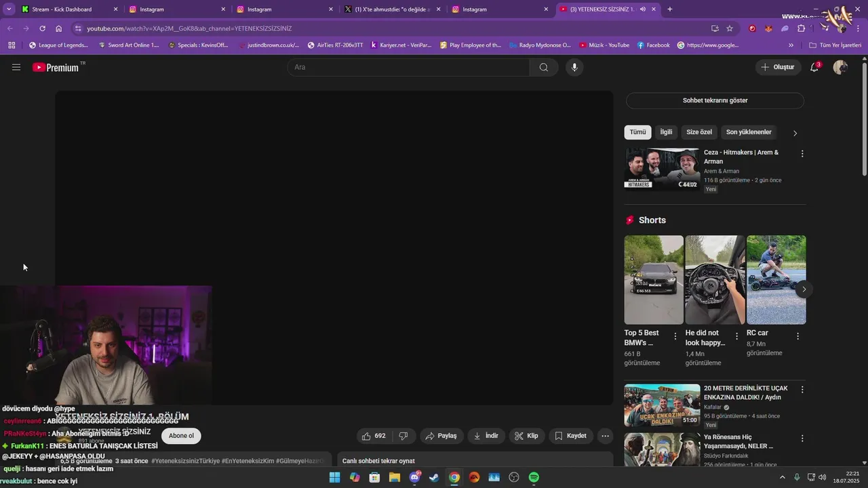Open Spotify from the taskbar

[x=534, y=477]
